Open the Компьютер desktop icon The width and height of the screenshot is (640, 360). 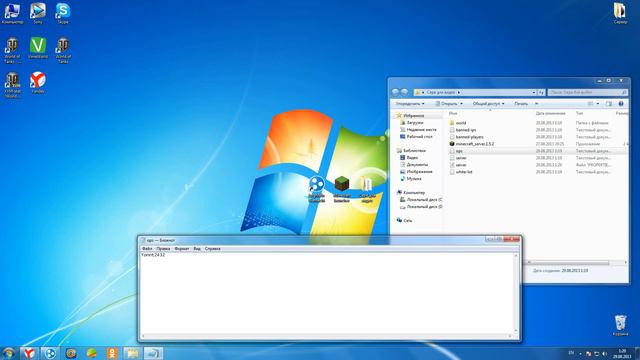tap(12, 13)
